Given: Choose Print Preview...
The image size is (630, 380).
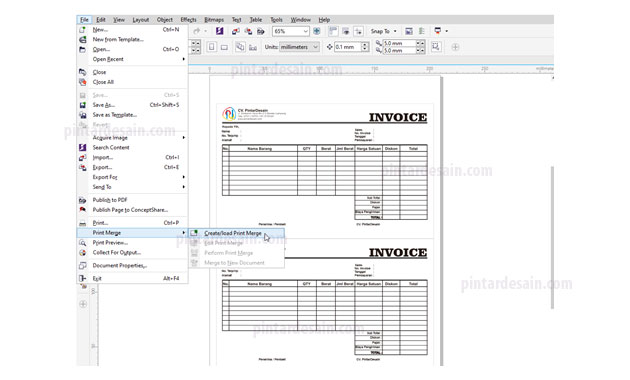Looking at the screenshot, I should (132, 243).
